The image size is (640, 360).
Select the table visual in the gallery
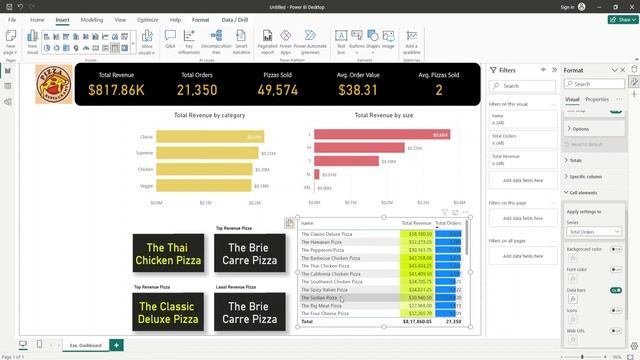click(x=115, y=48)
